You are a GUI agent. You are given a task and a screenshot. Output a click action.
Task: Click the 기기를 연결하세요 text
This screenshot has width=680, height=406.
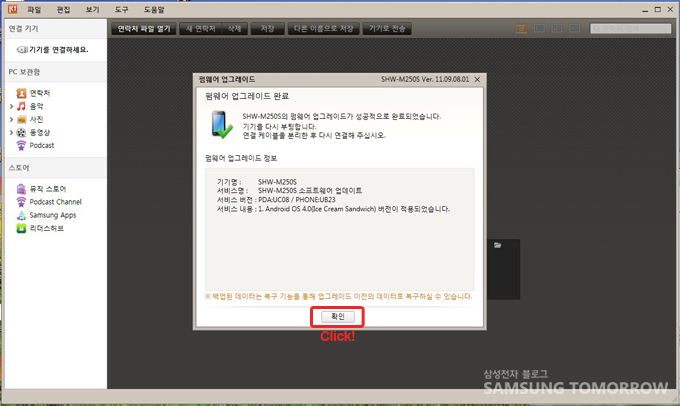(59, 50)
